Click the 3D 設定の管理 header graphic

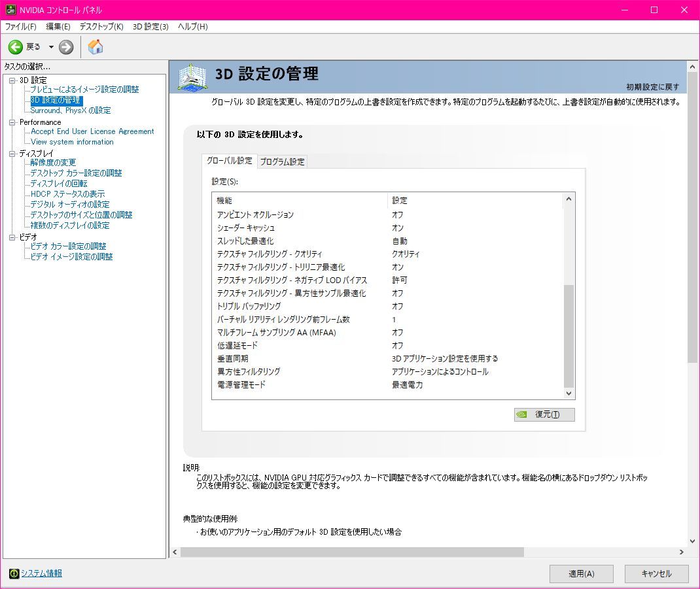[192, 77]
